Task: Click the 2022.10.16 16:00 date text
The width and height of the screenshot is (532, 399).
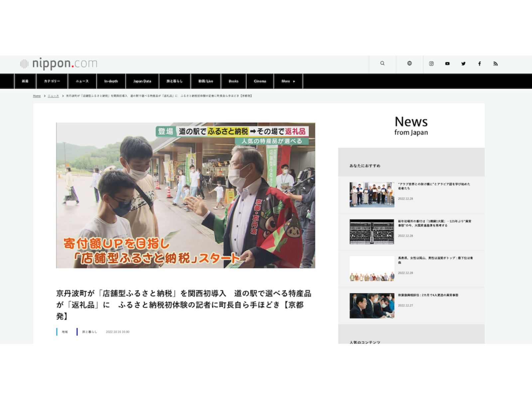Action: click(118, 332)
